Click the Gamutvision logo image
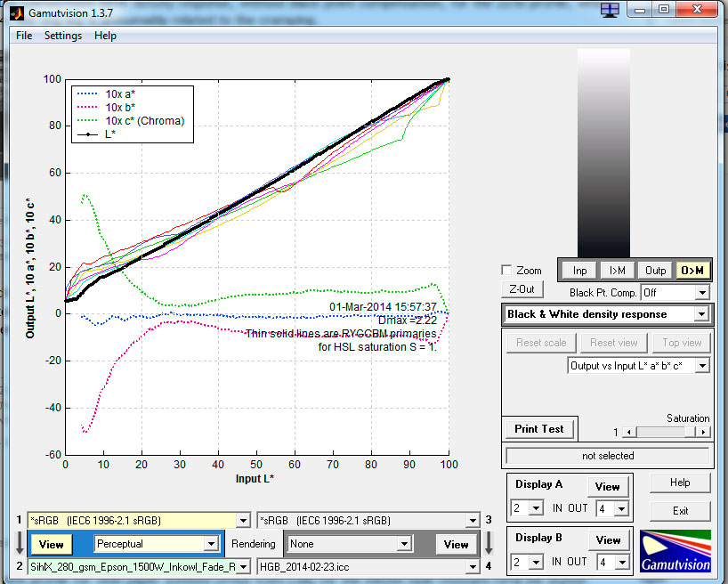This screenshot has width=728, height=584. point(675,551)
